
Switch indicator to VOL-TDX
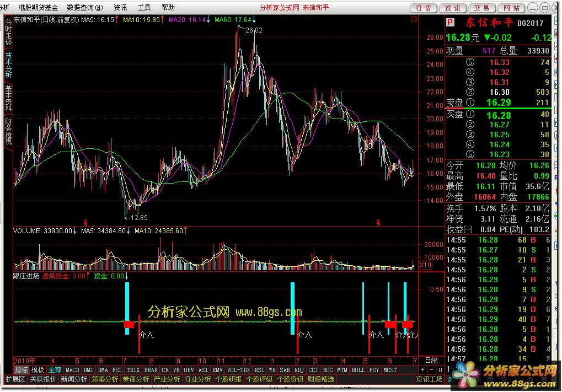[x=238, y=370]
